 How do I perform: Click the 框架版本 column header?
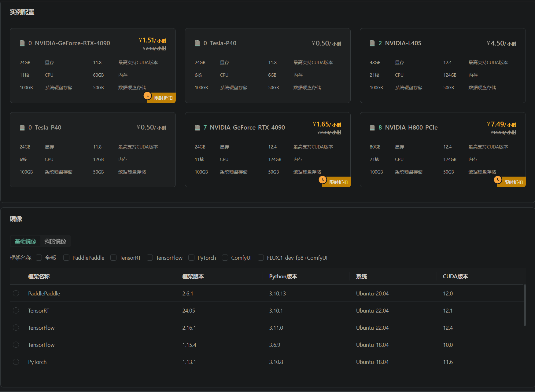coord(193,277)
